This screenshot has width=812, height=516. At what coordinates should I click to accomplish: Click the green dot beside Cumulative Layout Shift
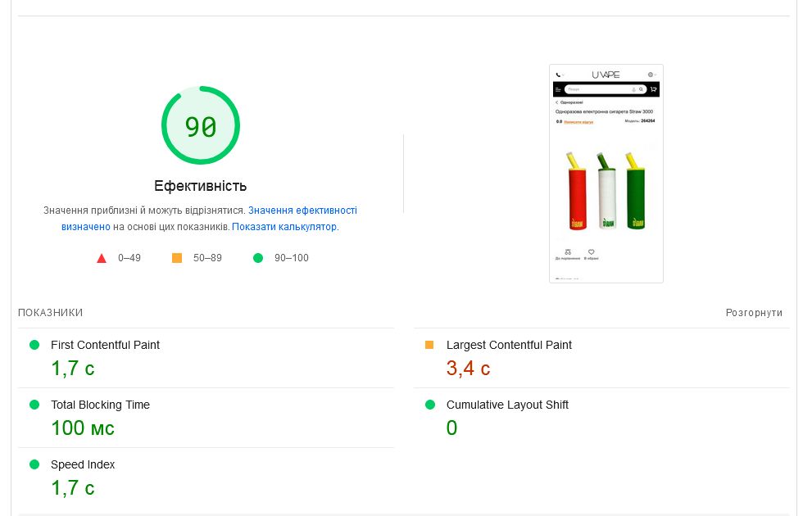429,405
